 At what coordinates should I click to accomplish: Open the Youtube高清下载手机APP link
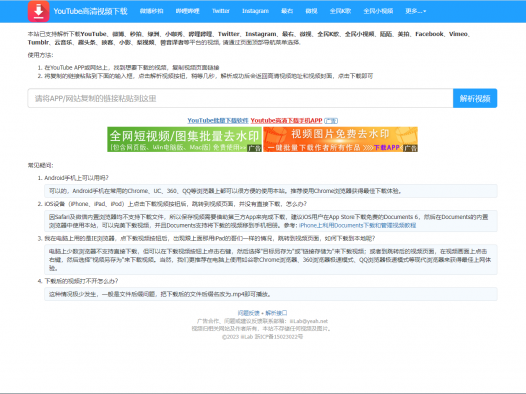click(286, 120)
